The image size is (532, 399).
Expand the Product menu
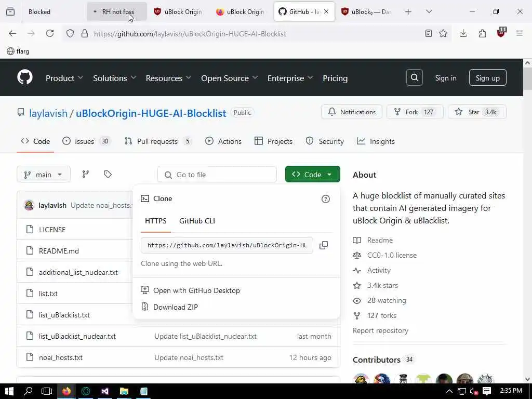click(64, 78)
